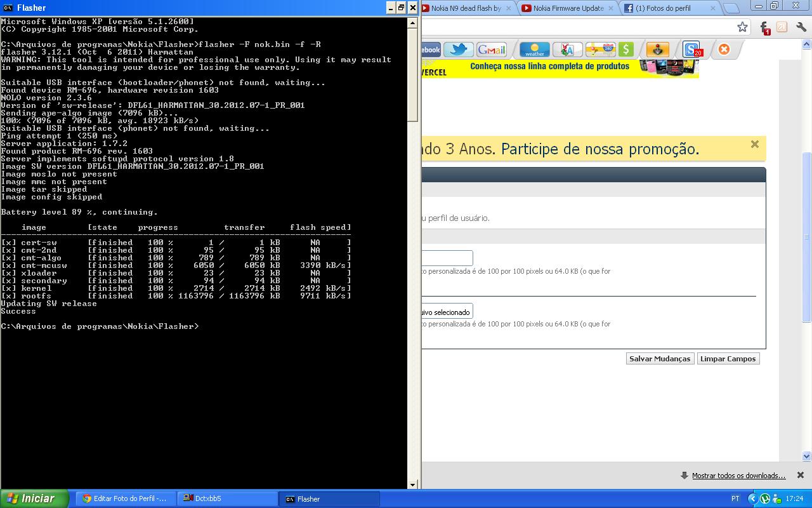The width and height of the screenshot is (812, 508).
Task: Click Flasher console scrollbar down arrow
Action: pos(412,485)
